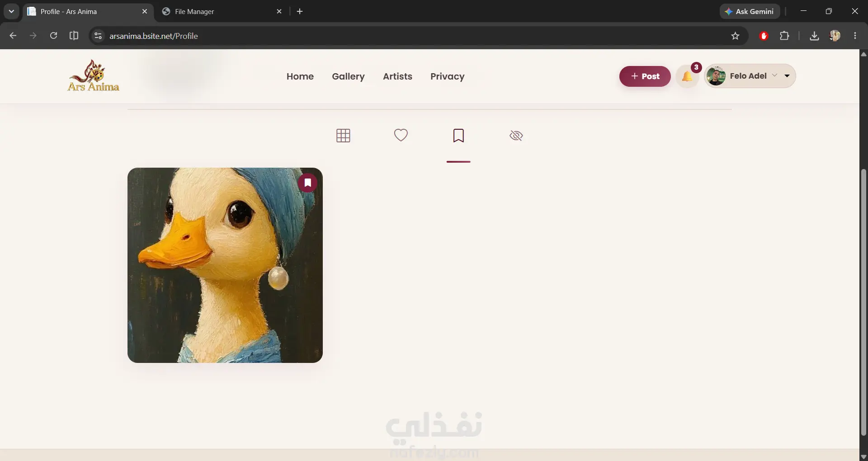Open the notifications bell

coord(687,76)
